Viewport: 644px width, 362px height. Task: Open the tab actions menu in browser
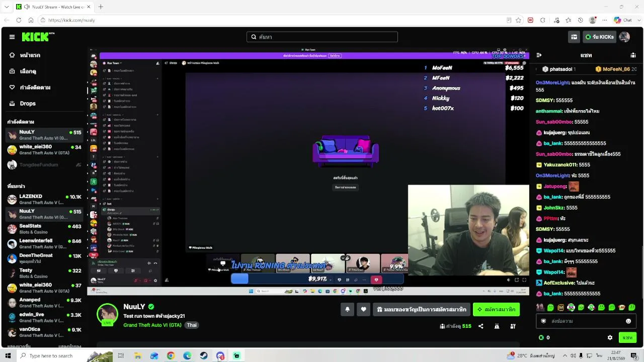click(6, 7)
